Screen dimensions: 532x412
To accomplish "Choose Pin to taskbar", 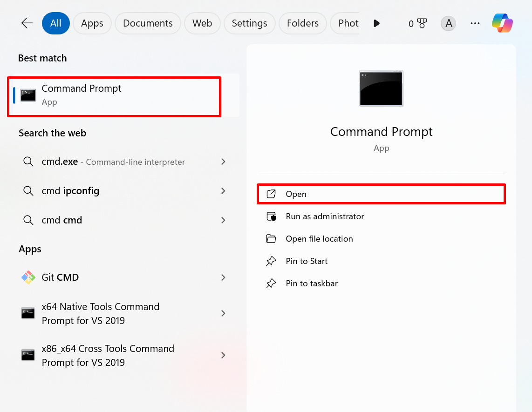I will tap(381, 284).
